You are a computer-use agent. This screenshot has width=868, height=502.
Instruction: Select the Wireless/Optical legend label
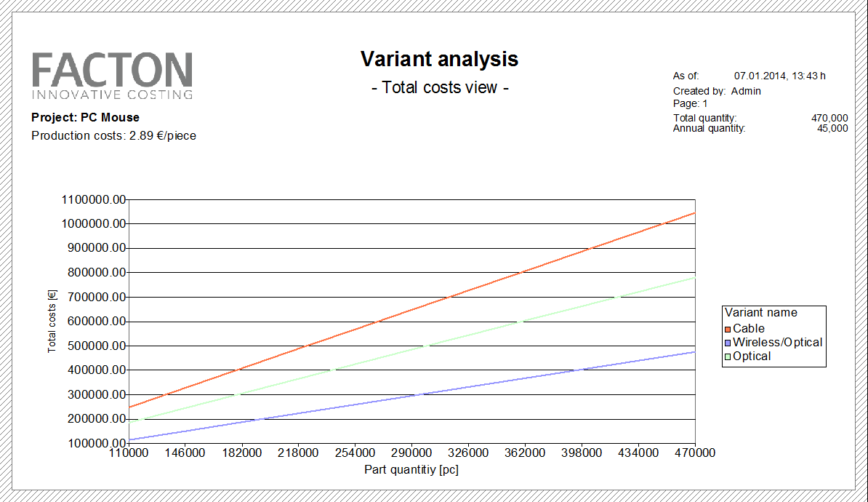coord(777,343)
